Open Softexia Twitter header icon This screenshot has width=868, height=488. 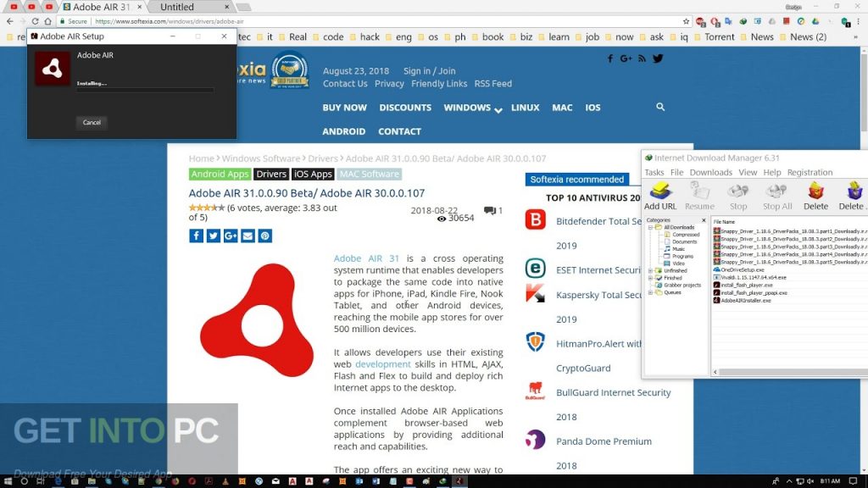[658, 58]
